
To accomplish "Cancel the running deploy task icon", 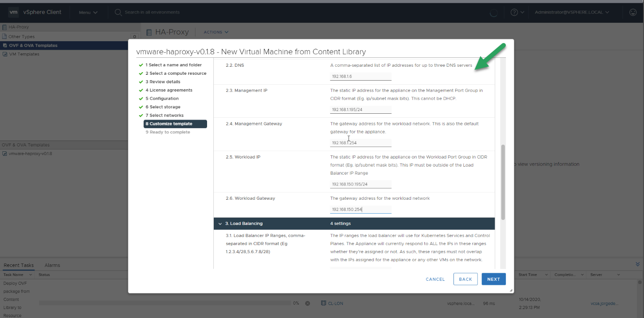I will (308, 303).
